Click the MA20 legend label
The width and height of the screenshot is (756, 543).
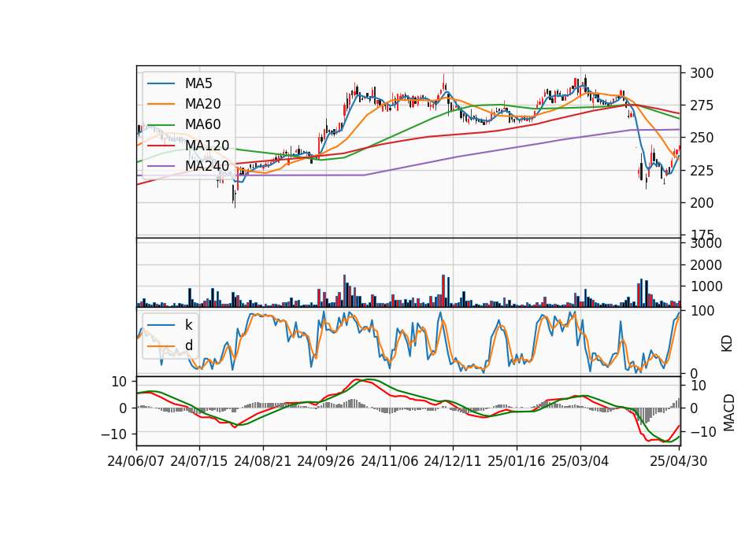(202, 104)
